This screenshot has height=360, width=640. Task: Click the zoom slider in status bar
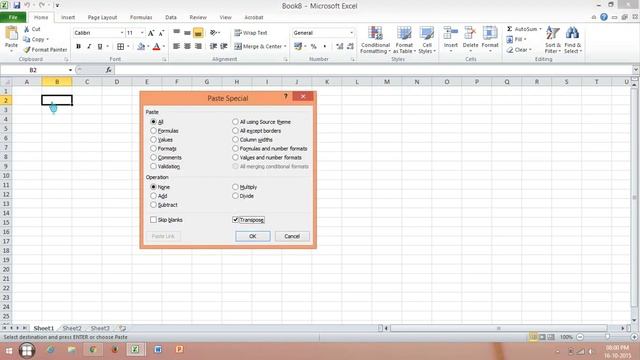pyautogui.click(x=607, y=337)
